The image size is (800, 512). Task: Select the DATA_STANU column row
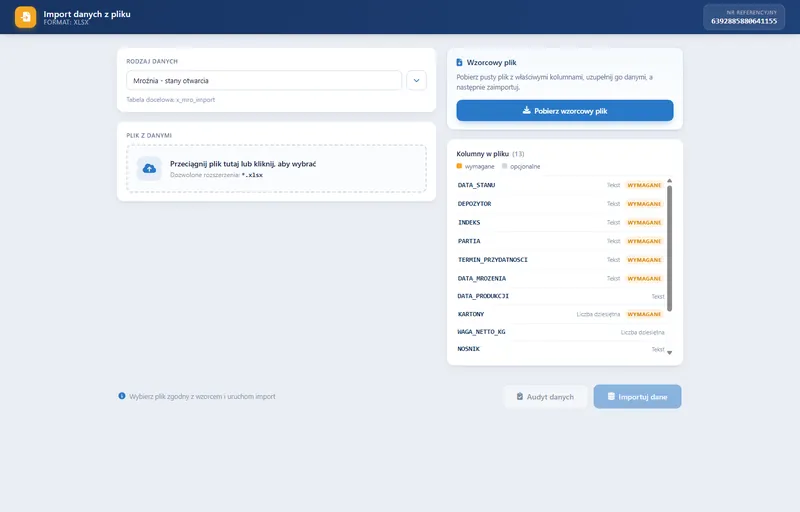[x=561, y=185]
